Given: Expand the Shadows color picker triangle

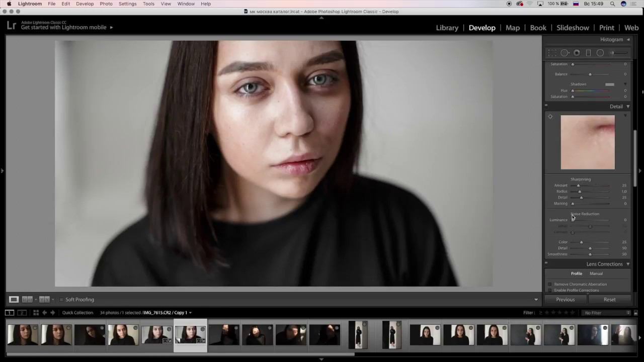Looking at the screenshot, I should (625, 84).
